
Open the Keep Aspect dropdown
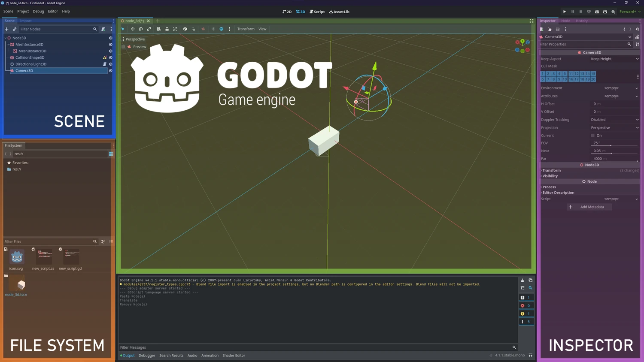pos(615,59)
